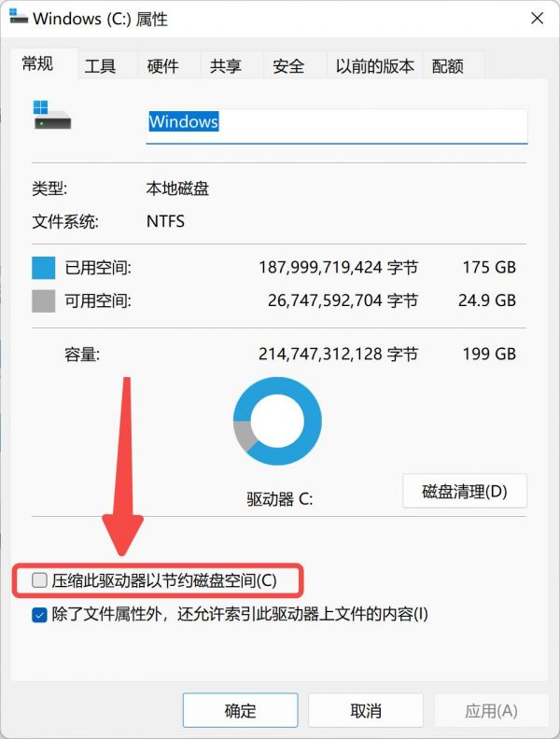Go to the 安全 tab

288,65
